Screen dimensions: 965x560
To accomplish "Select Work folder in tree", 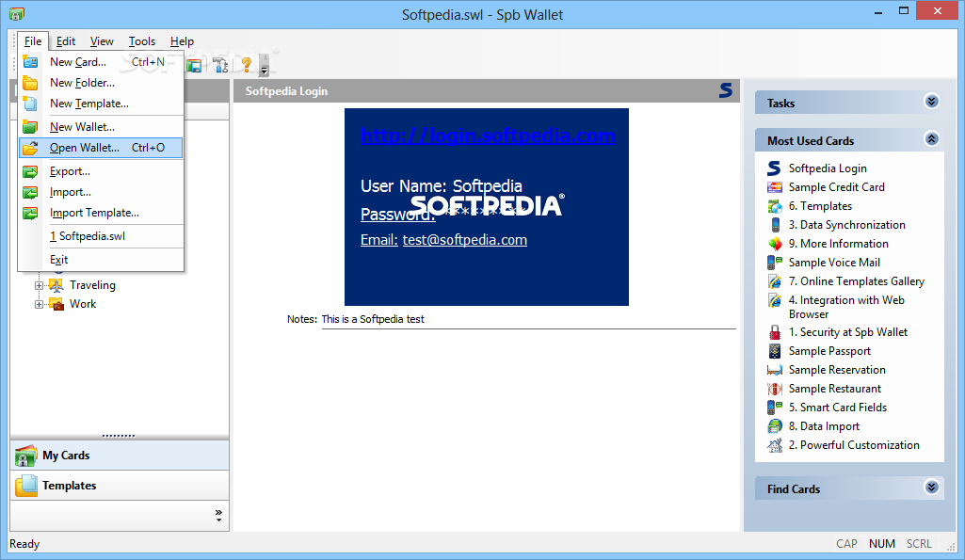I will click(83, 304).
